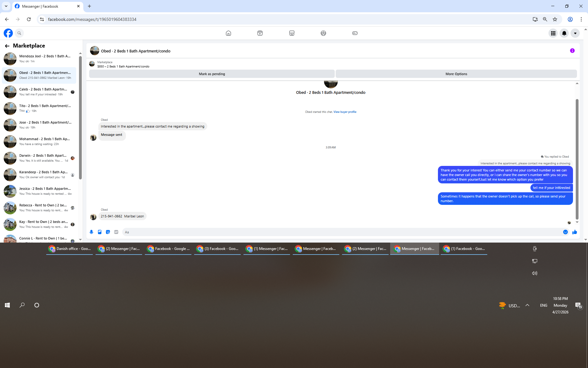Click the voice clip microphone icon
Viewport: 588px width, 368px height.
[91, 232]
